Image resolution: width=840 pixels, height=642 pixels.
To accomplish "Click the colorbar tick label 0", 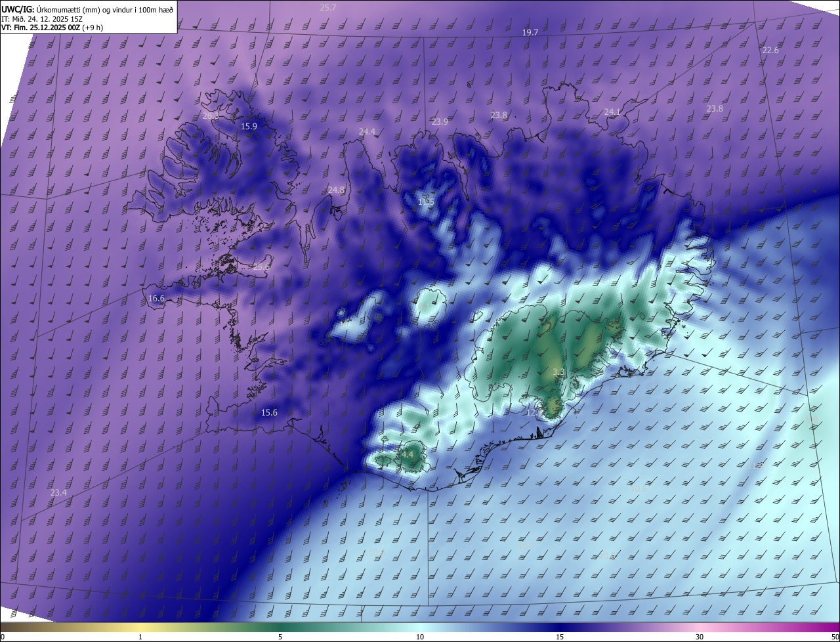I will click(3, 637).
